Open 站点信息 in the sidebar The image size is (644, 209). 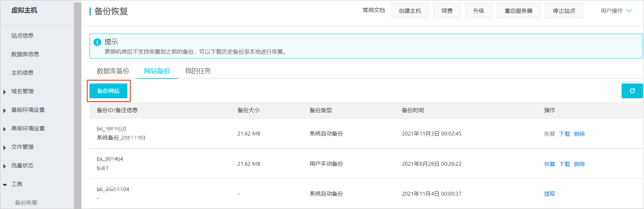22,35
